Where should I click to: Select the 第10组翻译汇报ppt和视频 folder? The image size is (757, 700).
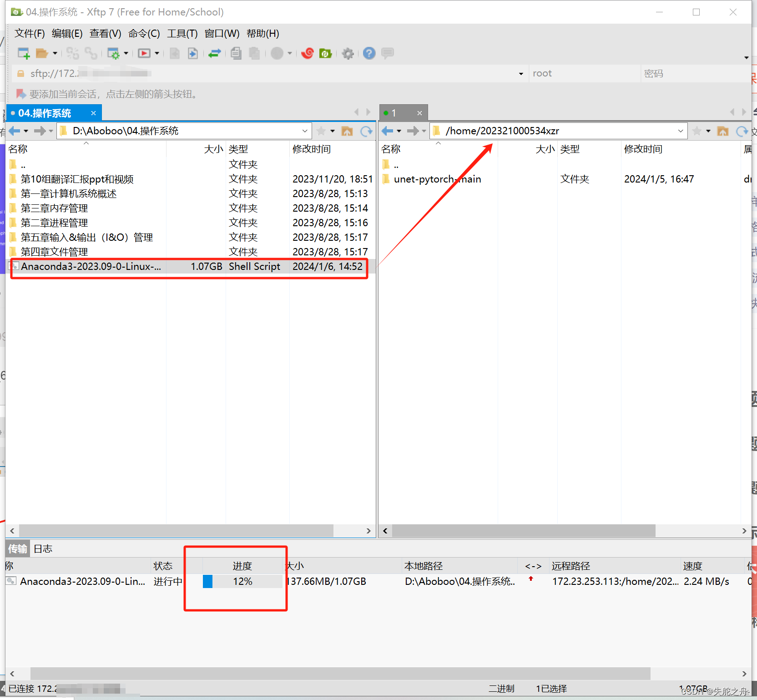77,179
